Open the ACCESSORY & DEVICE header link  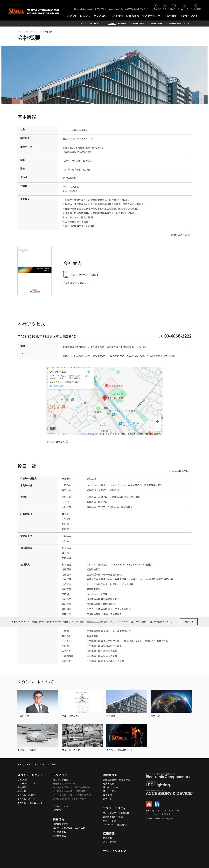point(136,9)
